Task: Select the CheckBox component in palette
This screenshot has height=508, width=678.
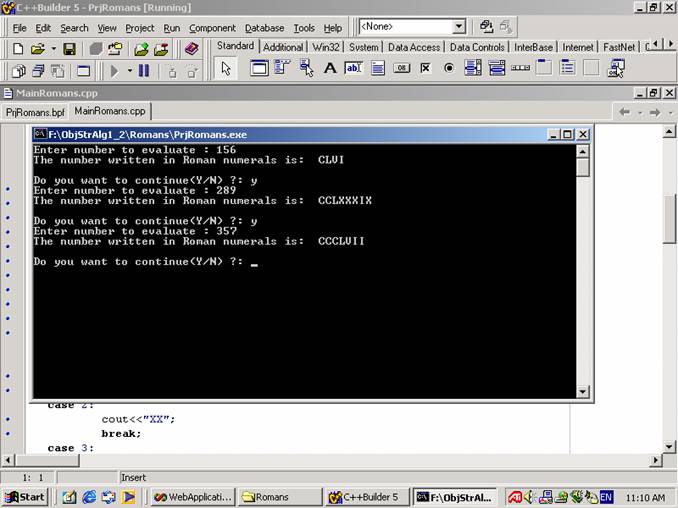Action: coord(425,68)
